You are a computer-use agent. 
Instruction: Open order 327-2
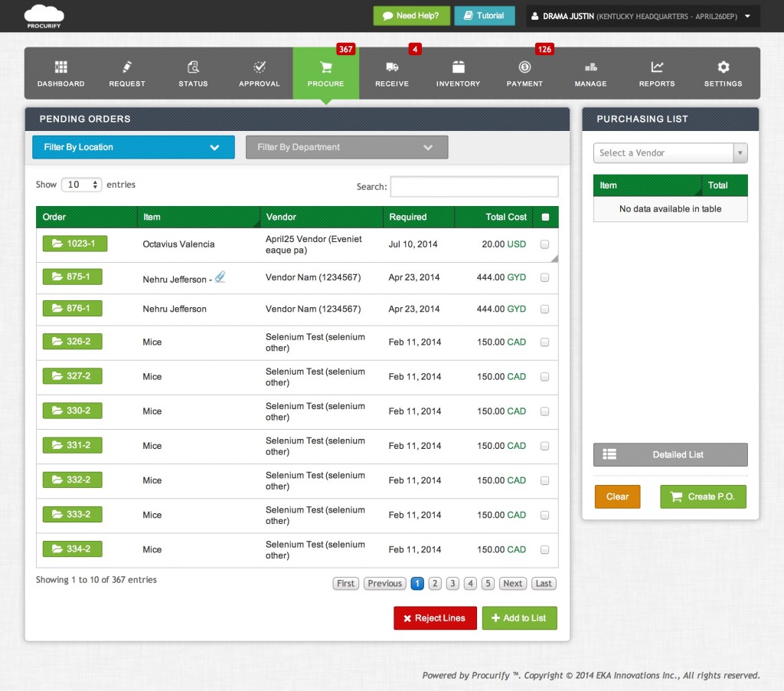[x=73, y=376]
